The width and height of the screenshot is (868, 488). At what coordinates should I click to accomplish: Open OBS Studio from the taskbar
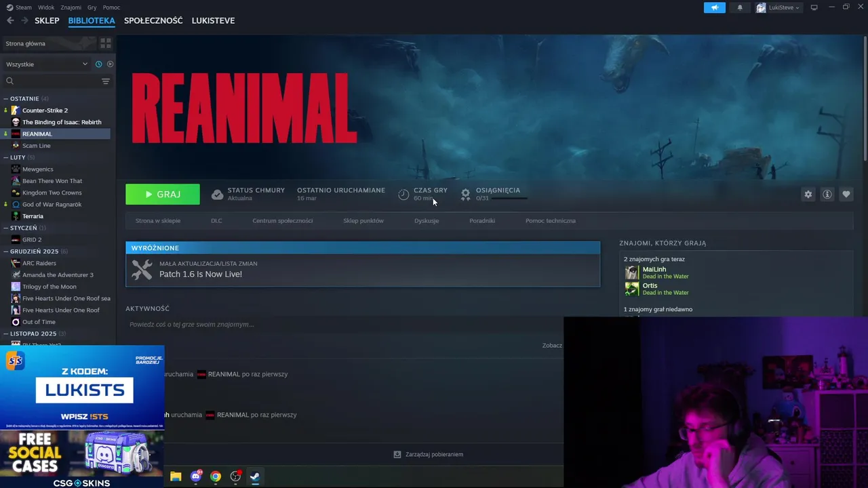235,476
